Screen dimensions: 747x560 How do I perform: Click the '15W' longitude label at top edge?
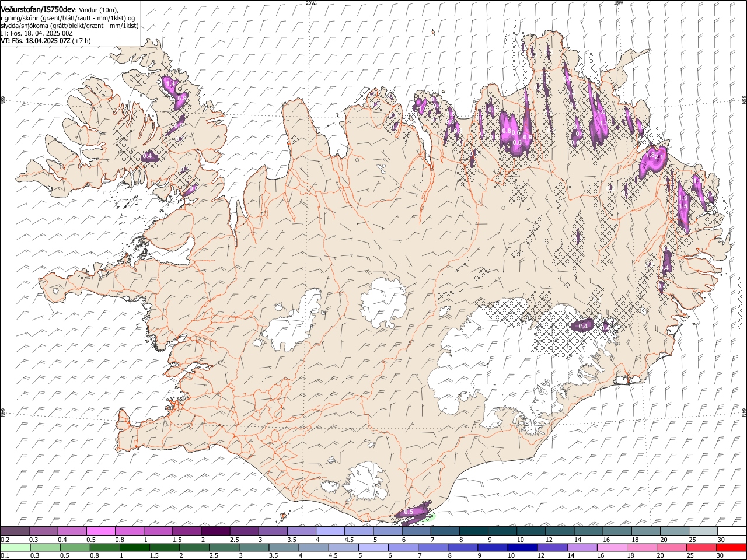[x=618, y=3]
